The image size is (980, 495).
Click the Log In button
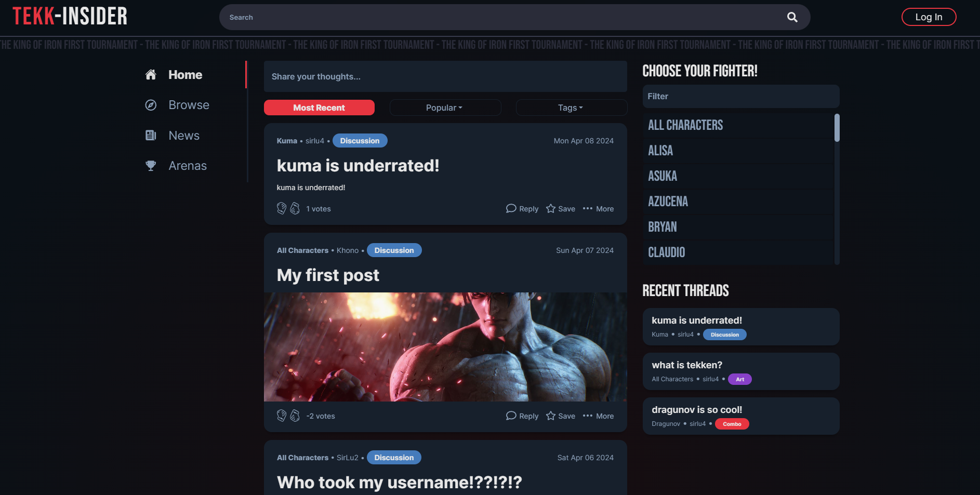(929, 17)
